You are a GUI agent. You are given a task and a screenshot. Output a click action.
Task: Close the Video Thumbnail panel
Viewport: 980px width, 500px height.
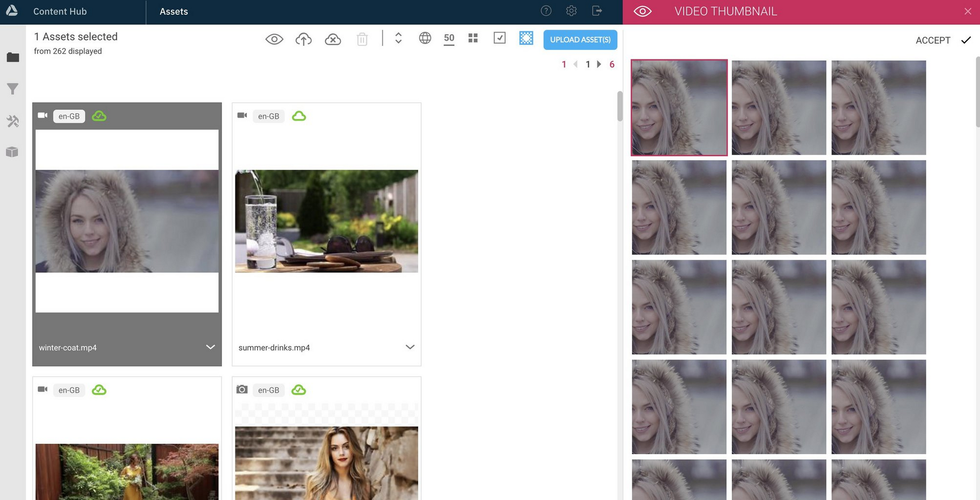pyautogui.click(x=967, y=11)
